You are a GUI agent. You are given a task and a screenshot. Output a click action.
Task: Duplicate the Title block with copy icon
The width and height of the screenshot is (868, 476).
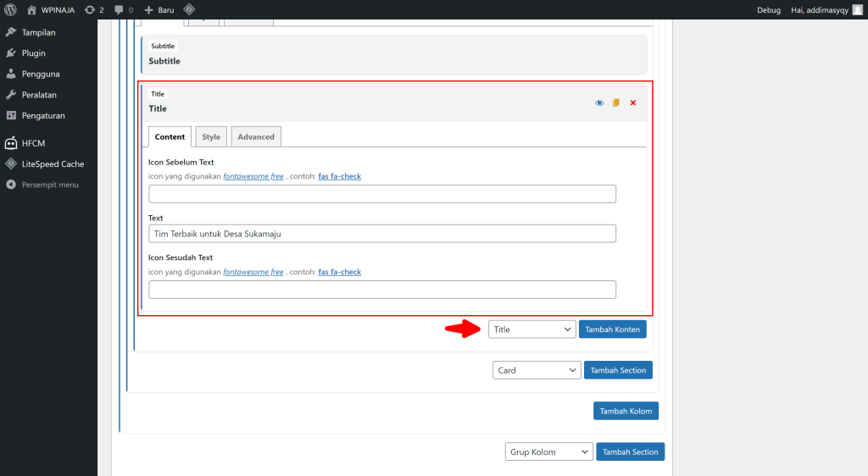pyautogui.click(x=616, y=102)
